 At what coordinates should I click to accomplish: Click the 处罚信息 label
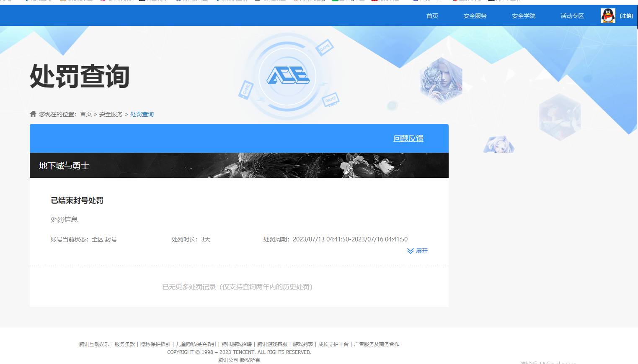click(x=64, y=219)
